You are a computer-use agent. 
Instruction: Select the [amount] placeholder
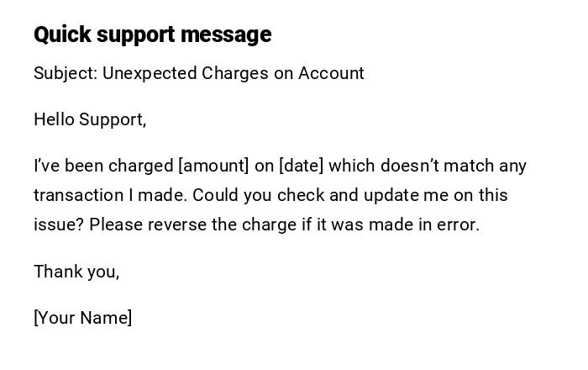pyautogui.click(x=213, y=166)
